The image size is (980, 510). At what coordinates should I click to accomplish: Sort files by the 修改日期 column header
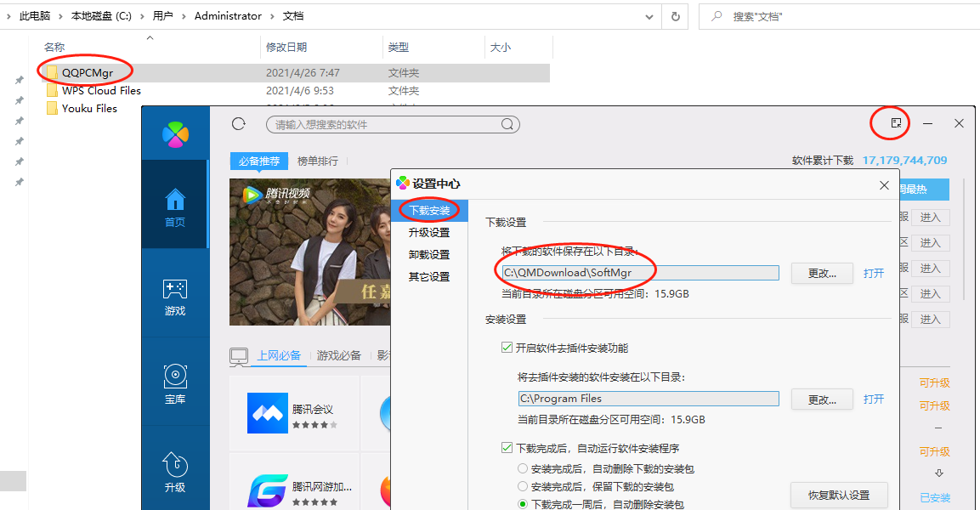[x=286, y=47]
